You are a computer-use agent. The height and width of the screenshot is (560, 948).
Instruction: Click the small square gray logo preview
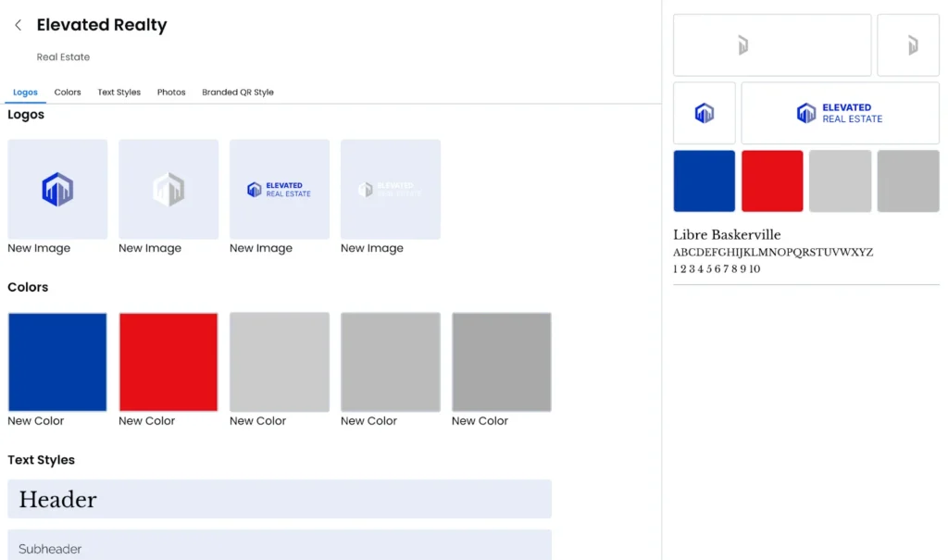click(x=908, y=44)
